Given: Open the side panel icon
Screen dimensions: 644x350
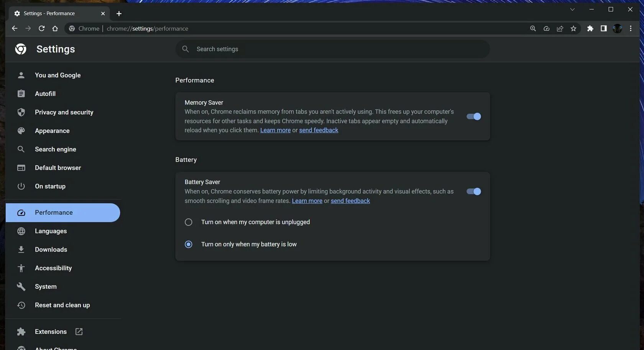Looking at the screenshot, I should coord(604,28).
